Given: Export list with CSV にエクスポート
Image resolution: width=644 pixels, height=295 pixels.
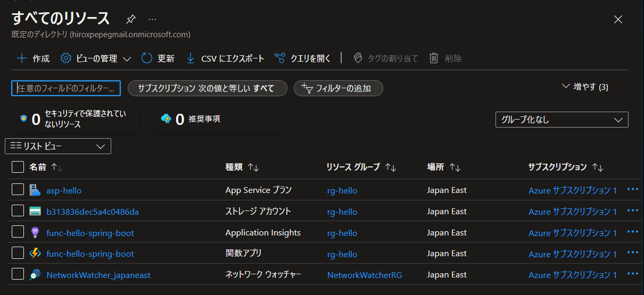Looking at the screenshot, I should tap(225, 58).
